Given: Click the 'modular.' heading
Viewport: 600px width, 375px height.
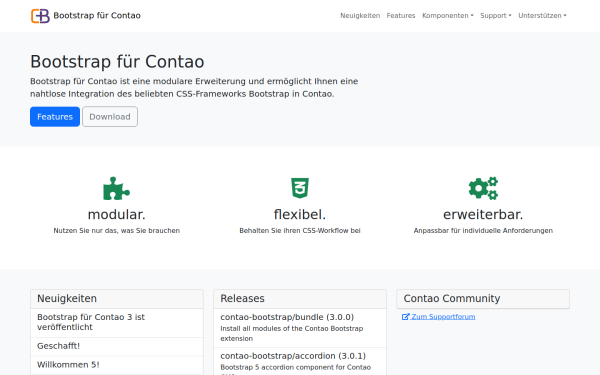Looking at the screenshot, I should click(x=116, y=215).
